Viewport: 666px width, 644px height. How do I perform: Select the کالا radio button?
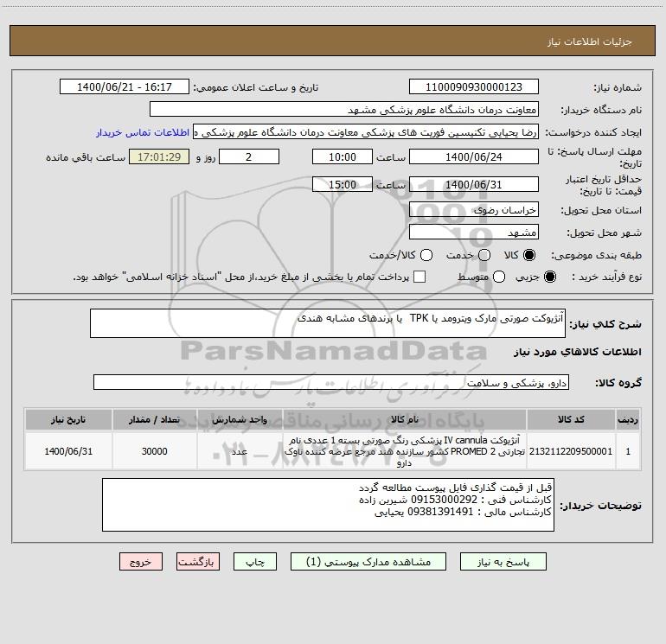point(529,255)
